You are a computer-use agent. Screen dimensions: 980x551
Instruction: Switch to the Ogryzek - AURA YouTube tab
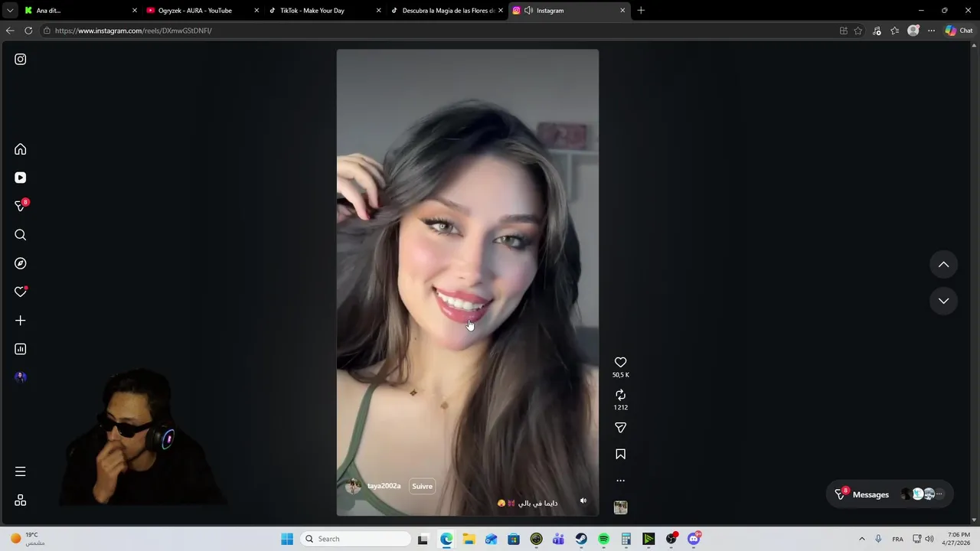[x=202, y=11]
